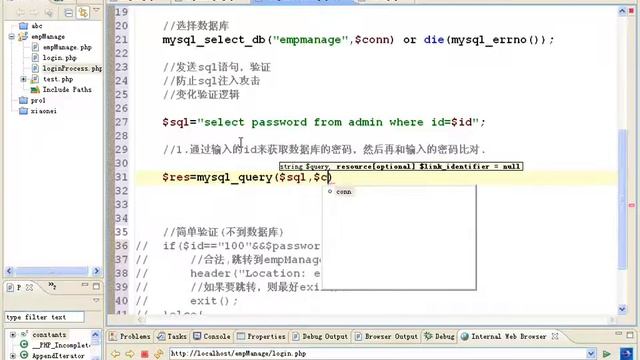The image size is (640, 360).
Task: Maximize the bottom views panel
Action: click(630, 335)
